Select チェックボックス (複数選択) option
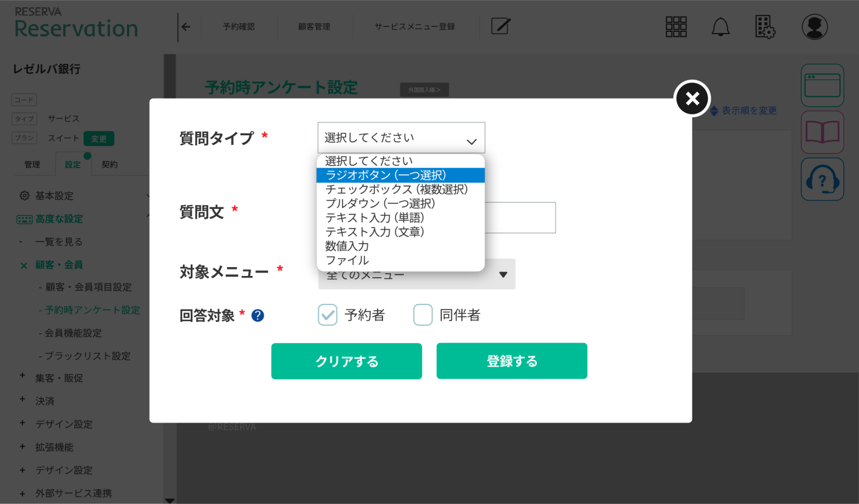This screenshot has height=504, width=859. 400,189
